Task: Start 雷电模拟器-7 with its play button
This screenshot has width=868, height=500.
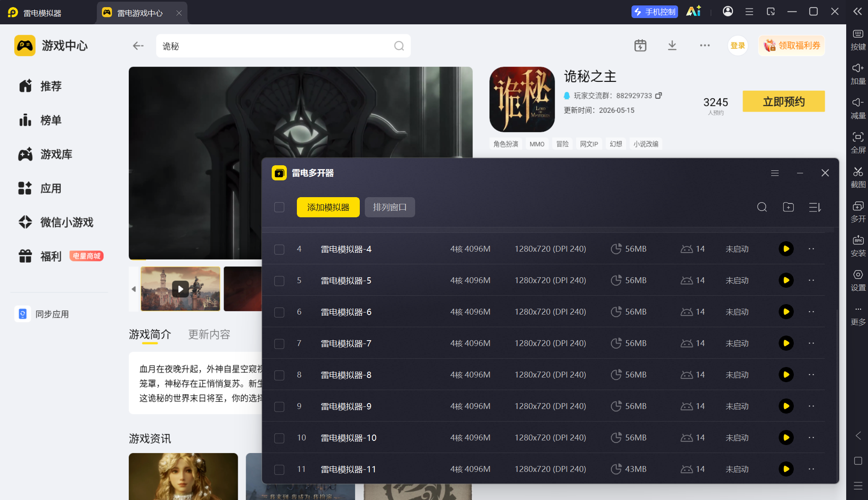Action: click(x=786, y=343)
